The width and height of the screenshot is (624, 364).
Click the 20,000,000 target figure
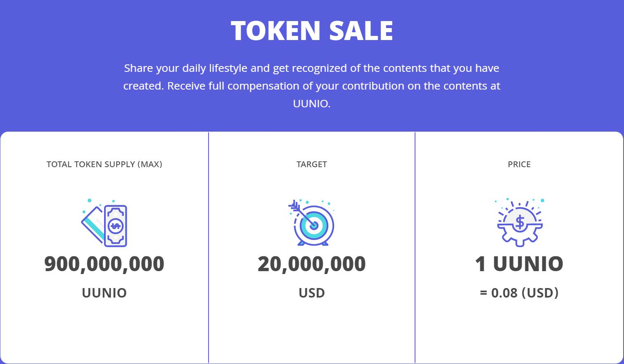point(312,264)
